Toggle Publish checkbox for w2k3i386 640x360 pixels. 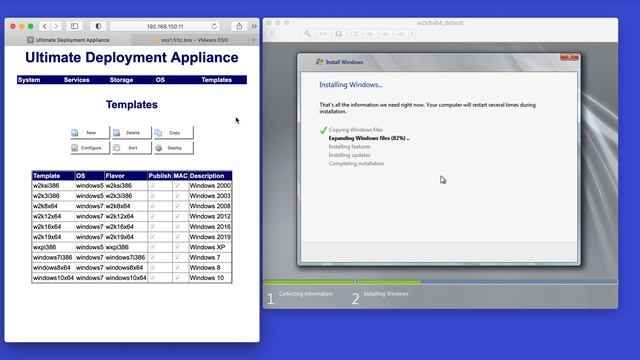click(153, 196)
